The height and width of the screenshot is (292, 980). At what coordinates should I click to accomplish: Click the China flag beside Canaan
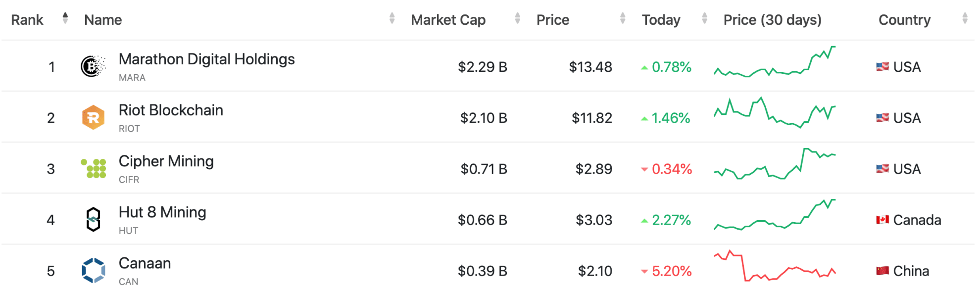click(x=882, y=270)
